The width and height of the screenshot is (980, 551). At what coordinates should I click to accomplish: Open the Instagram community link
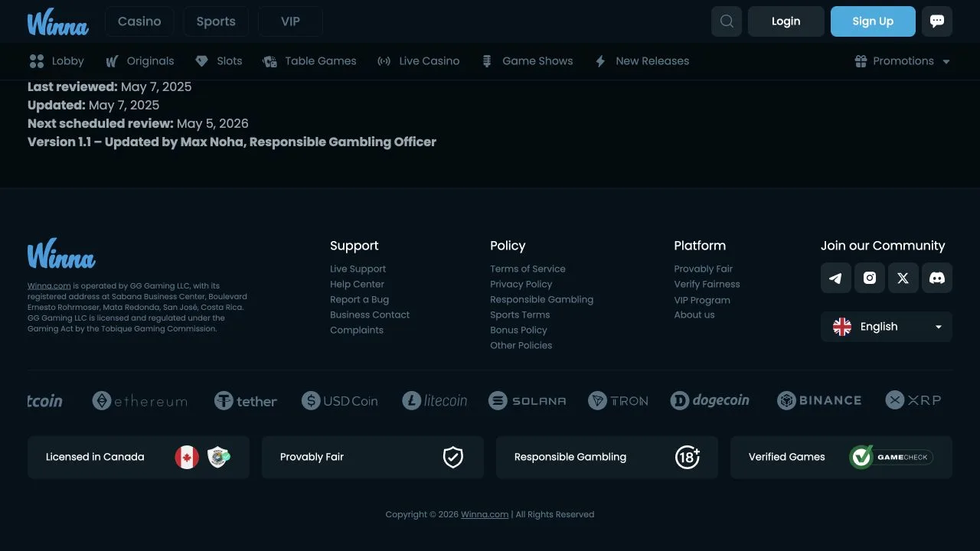click(x=870, y=278)
